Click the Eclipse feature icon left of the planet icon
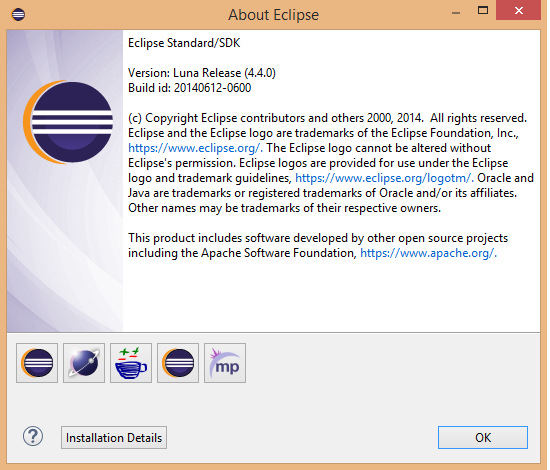The width and height of the screenshot is (550, 470). coord(37,363)
